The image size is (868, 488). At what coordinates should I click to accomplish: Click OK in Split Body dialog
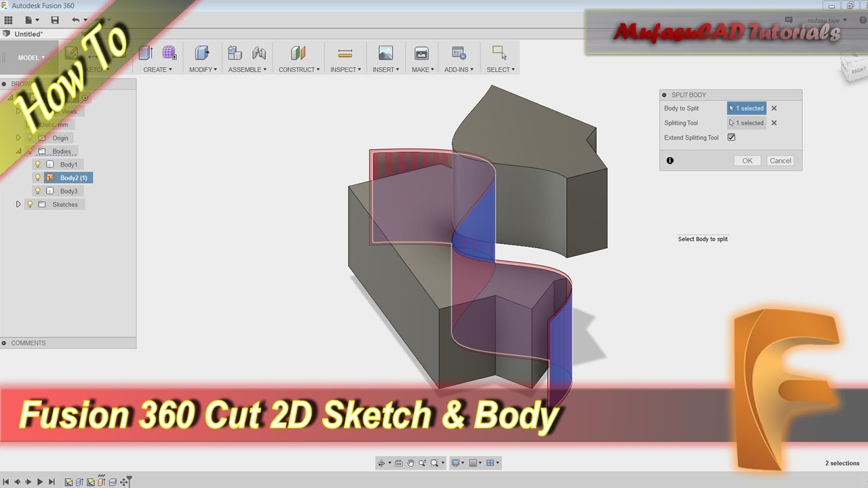[x=747, y=161]
